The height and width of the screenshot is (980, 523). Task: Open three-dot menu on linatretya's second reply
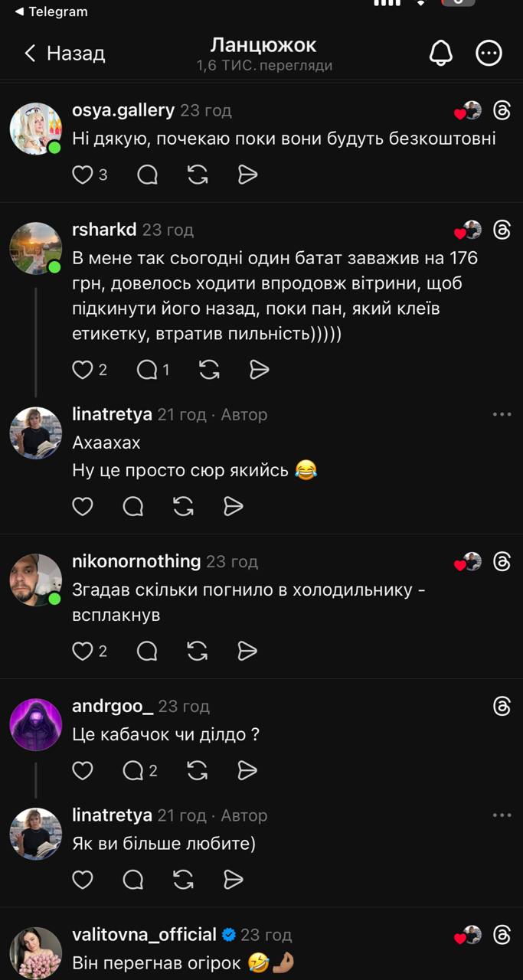click(502, 815)
